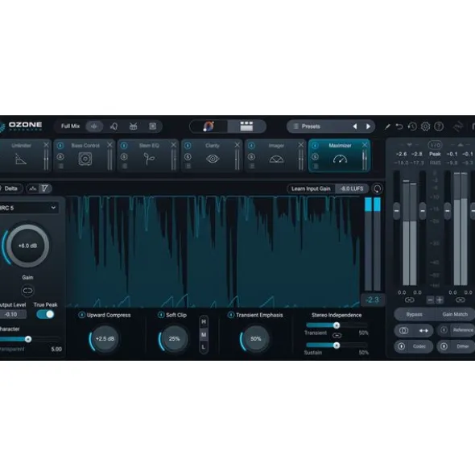
Task: Click the undo arrow icon
Action: (399, 126)
